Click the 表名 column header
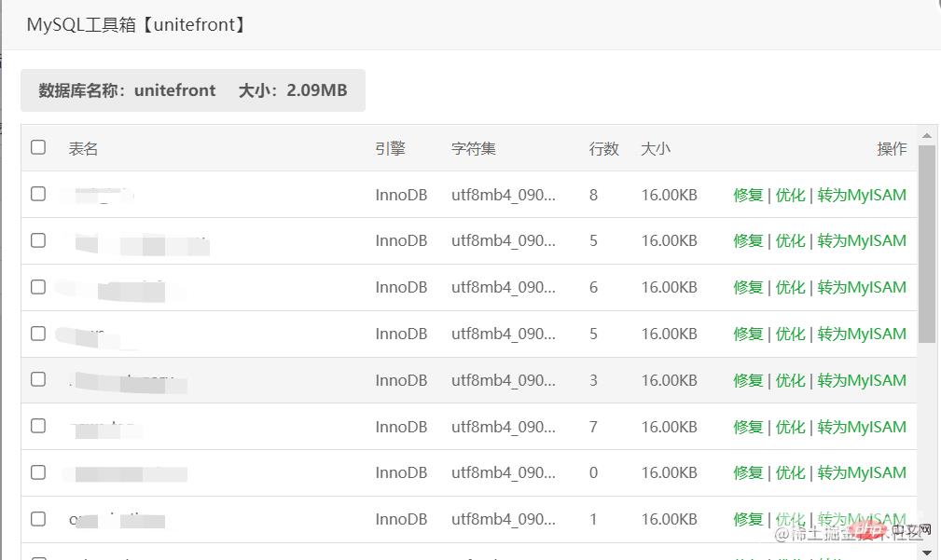The width and height of the screenshot is (941, 560). 83,148
